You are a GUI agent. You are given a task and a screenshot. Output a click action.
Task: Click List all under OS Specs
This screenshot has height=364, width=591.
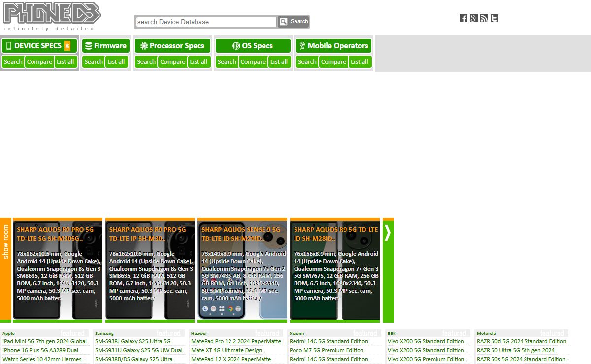[279, 62]
